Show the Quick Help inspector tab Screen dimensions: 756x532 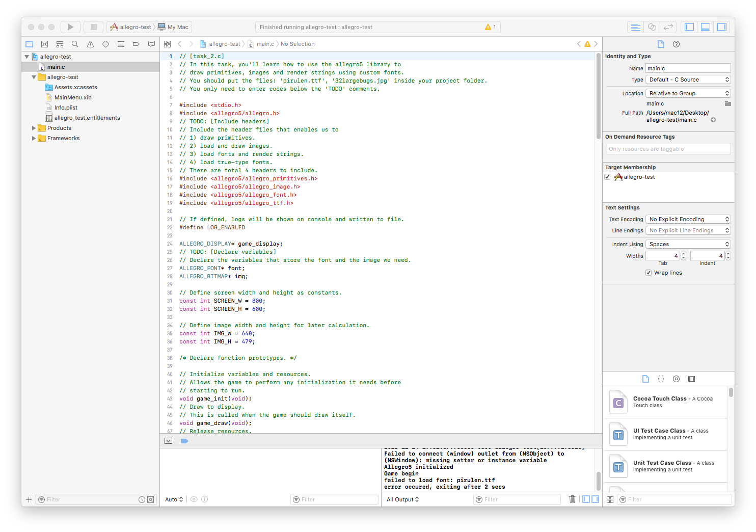click(676, 44)
